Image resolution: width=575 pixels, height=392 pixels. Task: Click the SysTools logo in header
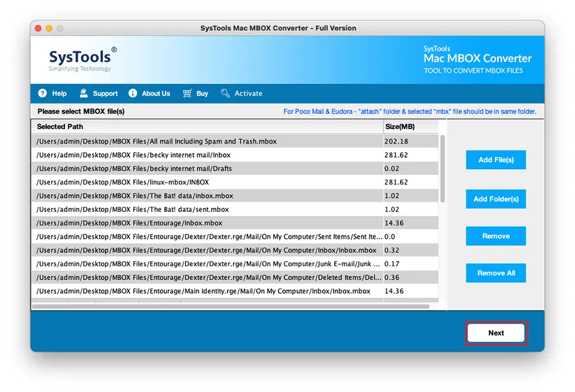point(82,59)
